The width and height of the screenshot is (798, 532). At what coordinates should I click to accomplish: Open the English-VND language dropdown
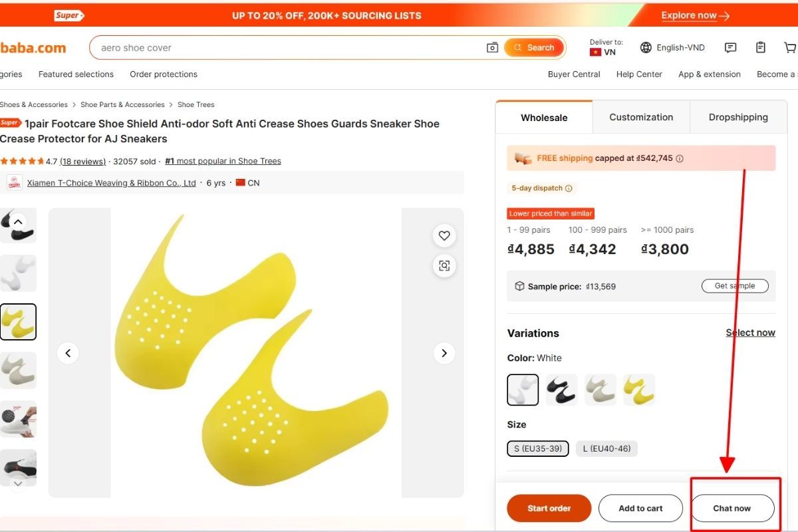(672, 47)
